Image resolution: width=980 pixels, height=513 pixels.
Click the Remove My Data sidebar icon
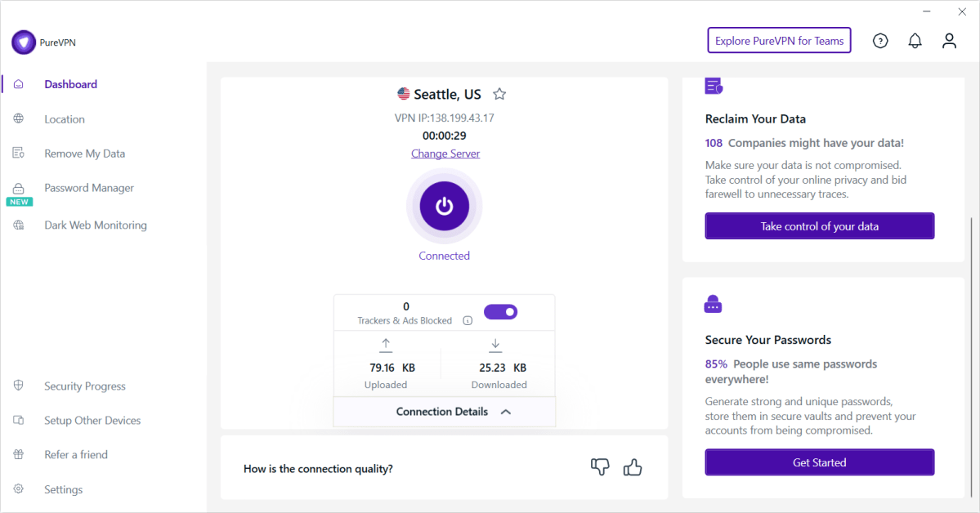(x=19, y=153)
